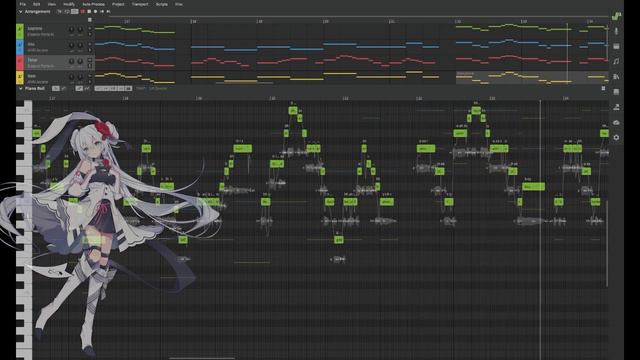Open the voice selector under Alto
The width and height of the screenshot is (640, 360).
pyautogui.click(x=38, y=50)
